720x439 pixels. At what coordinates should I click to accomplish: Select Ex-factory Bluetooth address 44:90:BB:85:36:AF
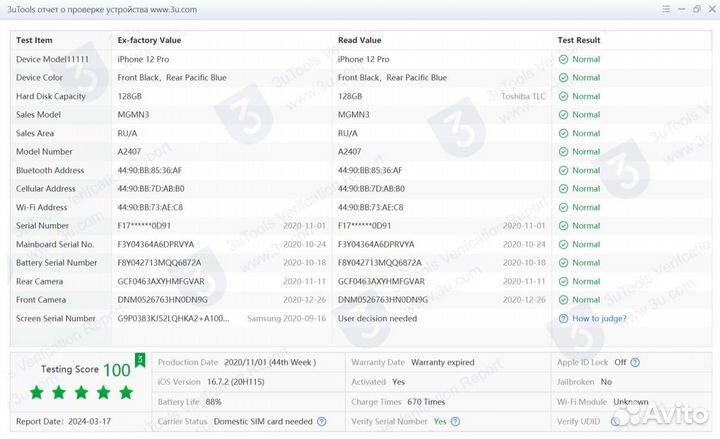click(x=150, y=170)
